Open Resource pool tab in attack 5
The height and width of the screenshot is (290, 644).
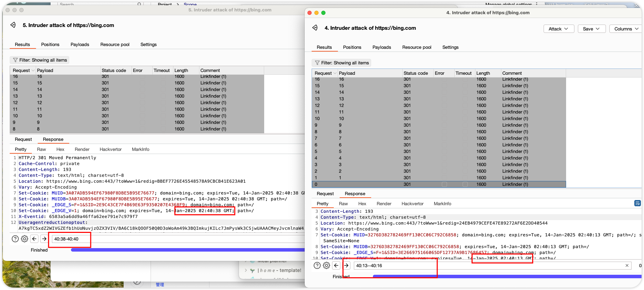(x=115, y=45)
